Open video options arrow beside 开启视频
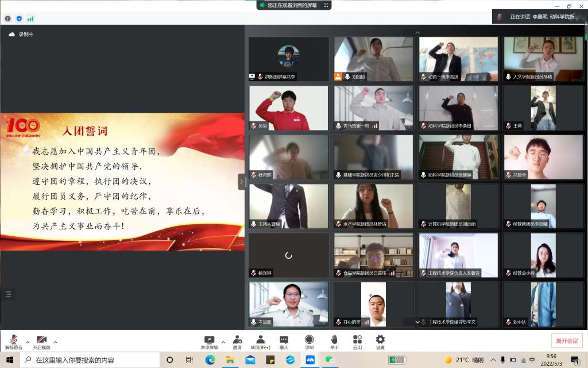This screenshot has height=368, width=588. click(56, 342)
